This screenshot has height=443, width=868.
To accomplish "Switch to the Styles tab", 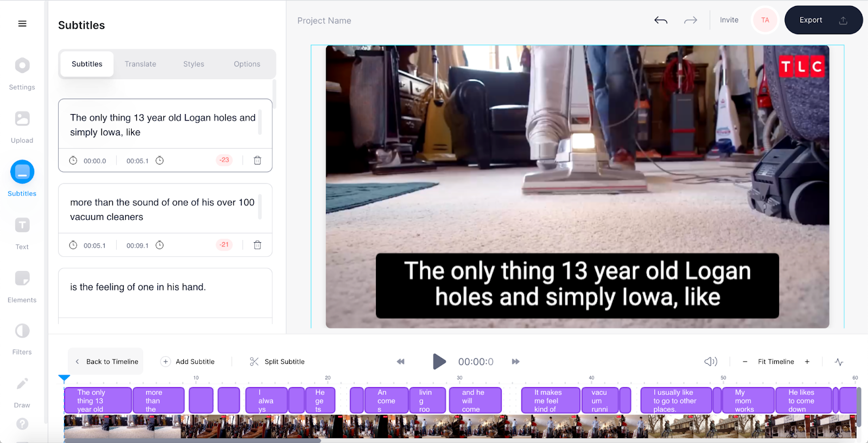I will point(194,64).
